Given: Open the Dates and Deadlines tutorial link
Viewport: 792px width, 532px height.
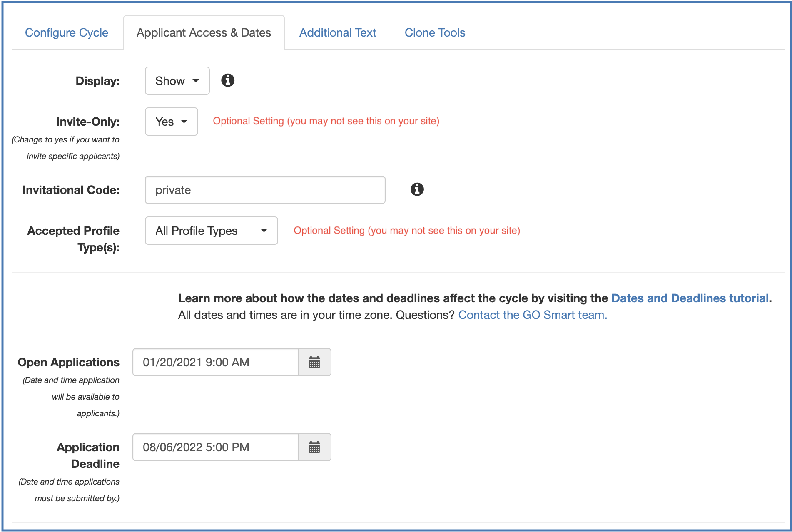Looking at the screenshot, I should coord(690,298).
